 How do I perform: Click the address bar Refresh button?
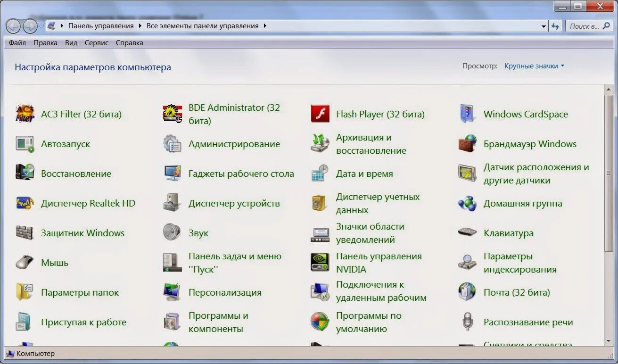pyautogui.click(x=555, y=26)
